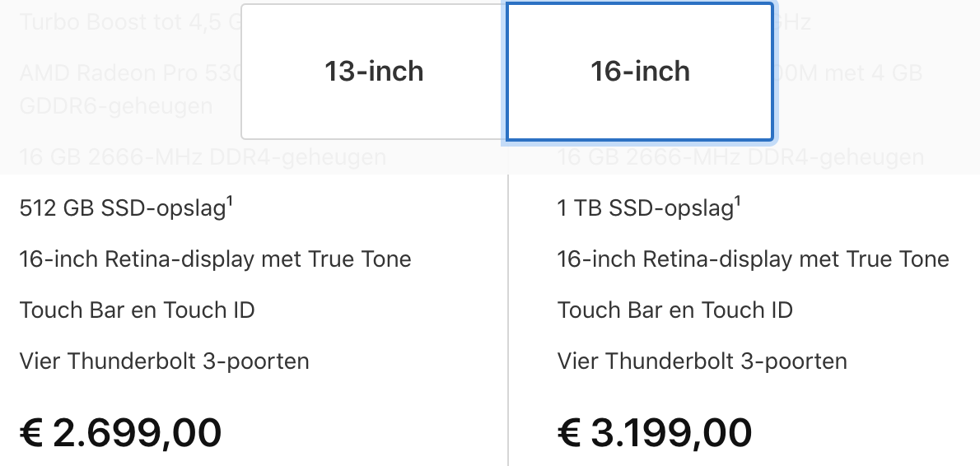Open footnote 1 beside 512 GB SSD-opslag
Image resolution: width=980 pixels, height=466 pixels.
coord(230,202)
